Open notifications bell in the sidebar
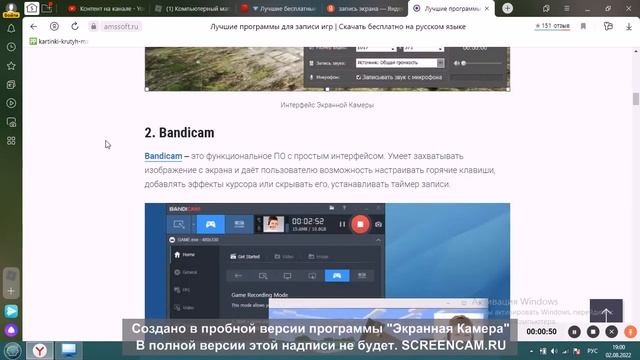 click(x=11, y=29)
